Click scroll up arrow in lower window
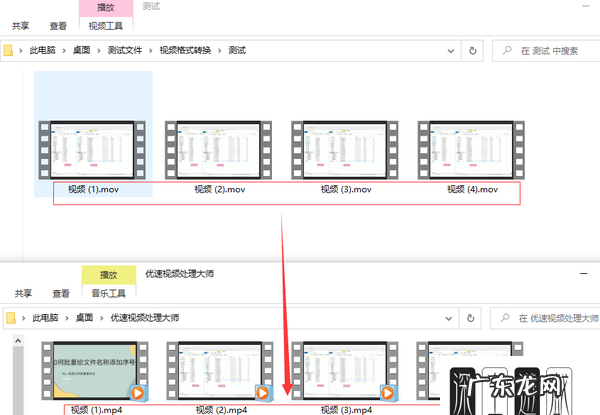The image size is (600, 415). click(18, 340)
